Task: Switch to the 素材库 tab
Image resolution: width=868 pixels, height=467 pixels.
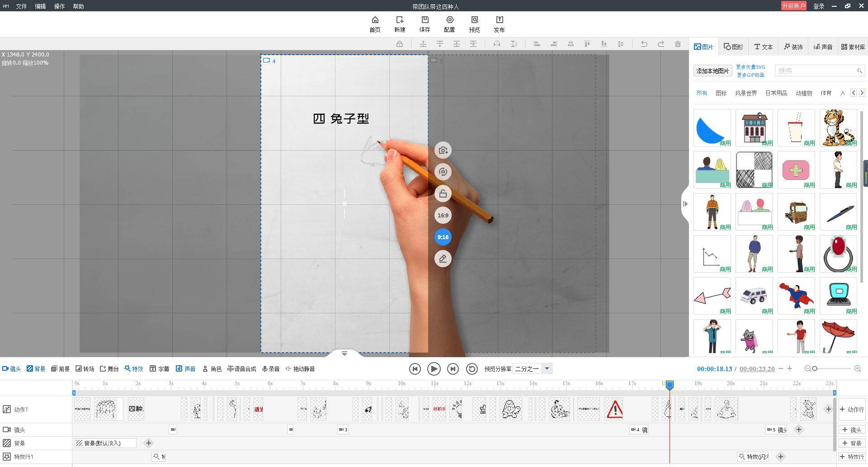Action: coord(853,46)
